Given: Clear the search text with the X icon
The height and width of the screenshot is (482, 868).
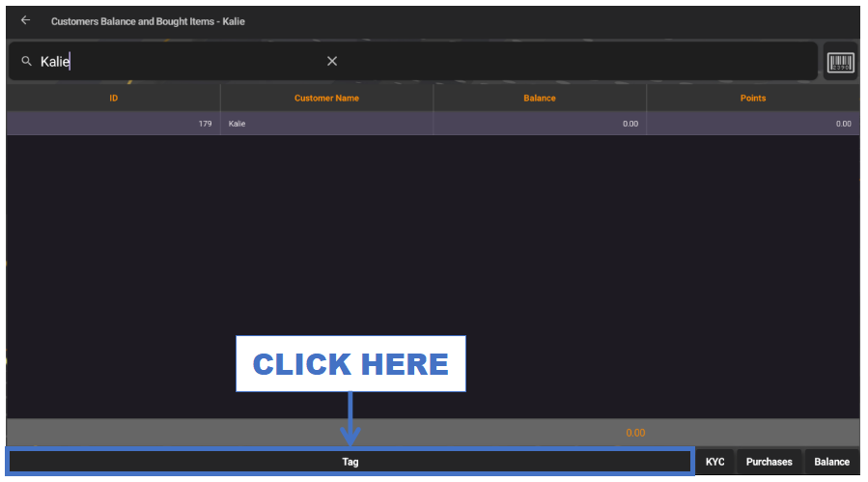Looking at the screenshot, I should [332, 61].
